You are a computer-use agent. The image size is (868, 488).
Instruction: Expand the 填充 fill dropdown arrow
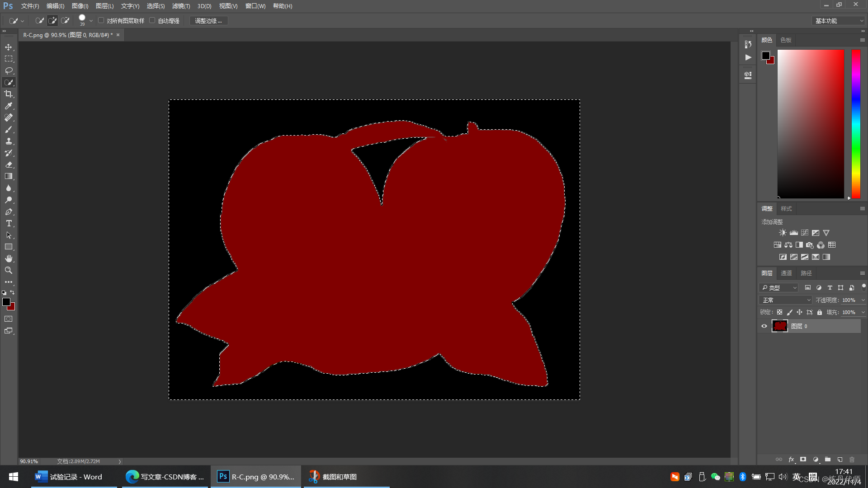[863, 312]
